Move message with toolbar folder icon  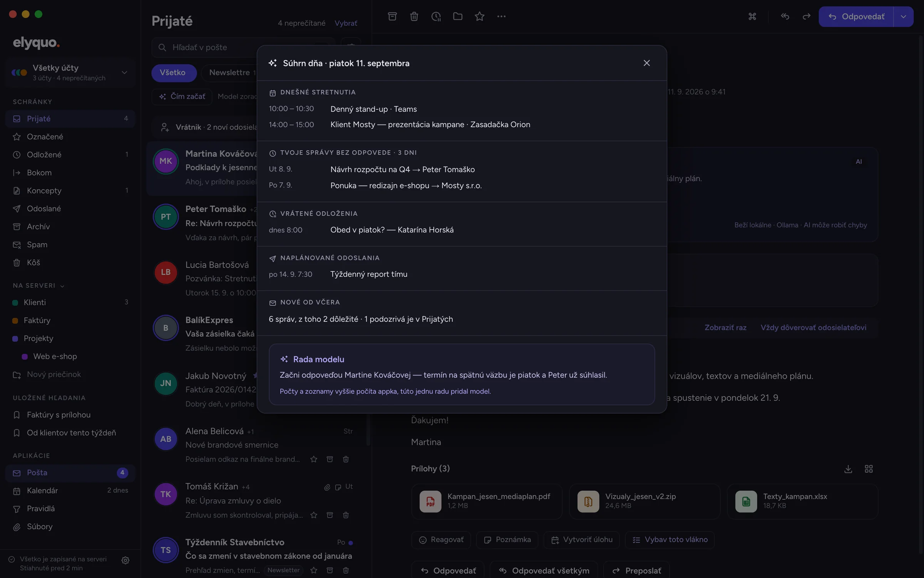(x=457, y=17)
